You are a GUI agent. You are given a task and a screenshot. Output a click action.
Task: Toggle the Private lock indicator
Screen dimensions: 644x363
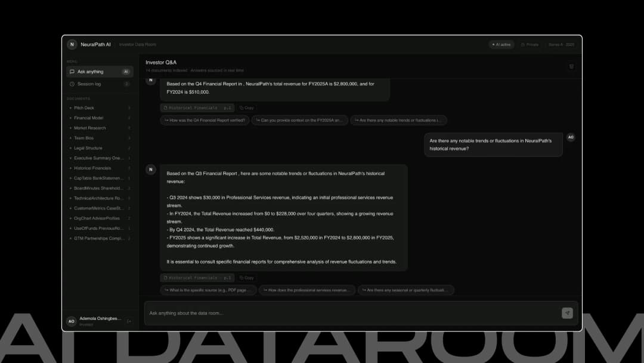pyautogui.click(x=530, y=44)
